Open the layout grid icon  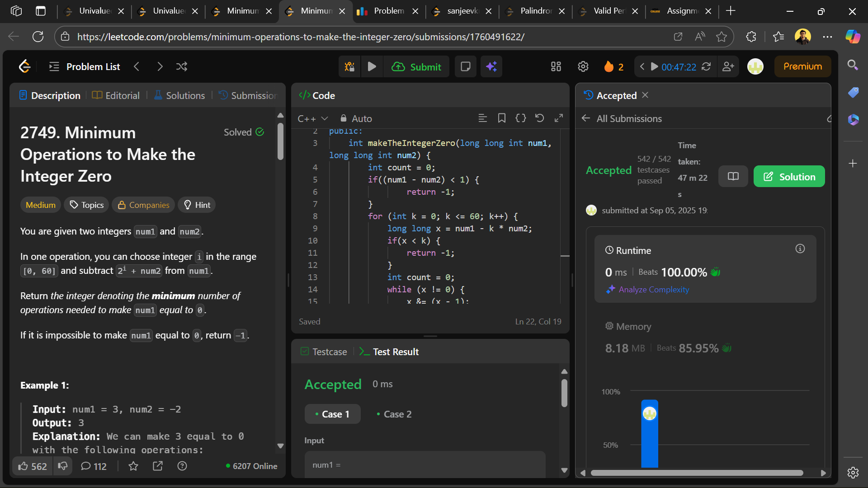[x=556, y=67]
